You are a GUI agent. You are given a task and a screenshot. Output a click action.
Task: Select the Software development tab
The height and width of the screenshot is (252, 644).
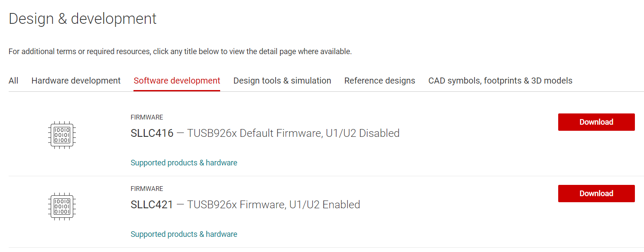click(177, 81)
